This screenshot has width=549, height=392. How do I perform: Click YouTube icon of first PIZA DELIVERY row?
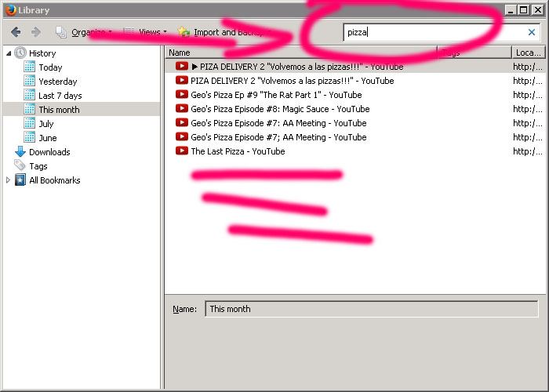(x=182, y=66)
